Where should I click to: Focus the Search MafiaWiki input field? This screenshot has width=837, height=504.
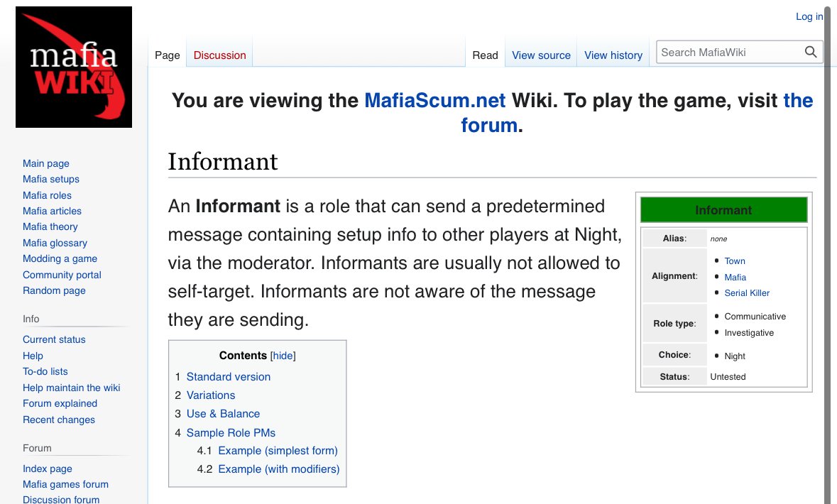point(730,53)
